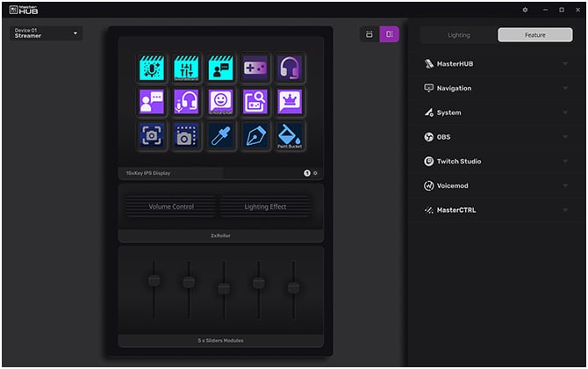The image size is (588, 369).
Task: Select the Paint Bucket key
Action: click(x=290, y=135)
